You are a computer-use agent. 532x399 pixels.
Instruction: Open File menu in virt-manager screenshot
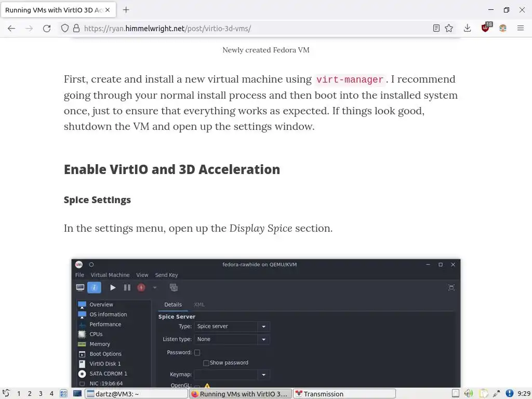pyautogui.click(x=79, y=275)
